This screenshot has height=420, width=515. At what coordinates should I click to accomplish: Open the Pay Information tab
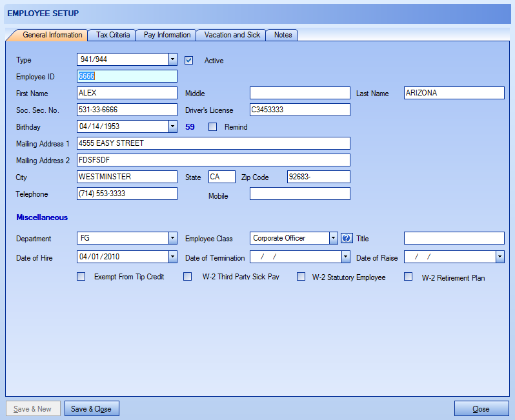click(x=167, y=35)
